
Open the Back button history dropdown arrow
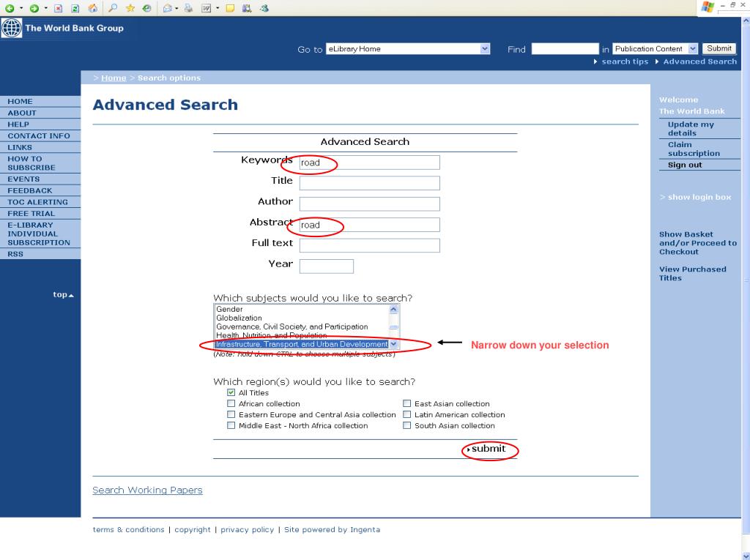point(21,9)
